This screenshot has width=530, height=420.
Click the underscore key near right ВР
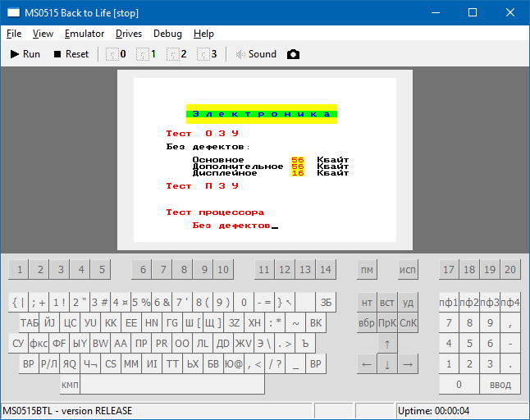pyautogui.click(x=295, y=364)
